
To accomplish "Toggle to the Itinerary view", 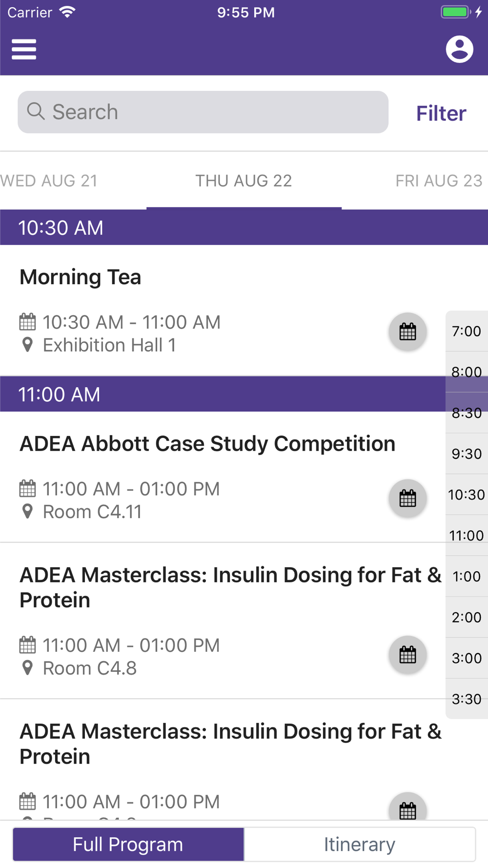I will (360, 844).
